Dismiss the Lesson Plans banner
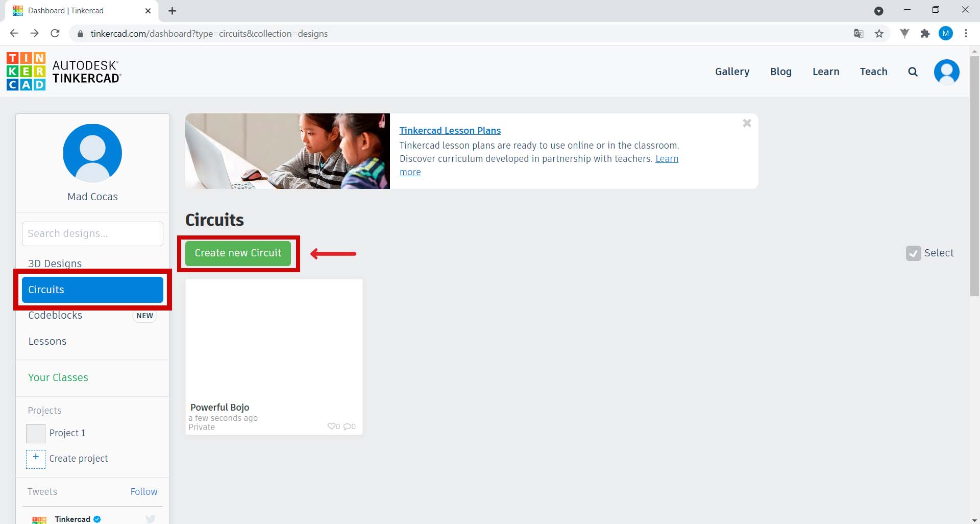Image resolution: width=980 pixels, height=524 pixels. [x=747, y=123]
